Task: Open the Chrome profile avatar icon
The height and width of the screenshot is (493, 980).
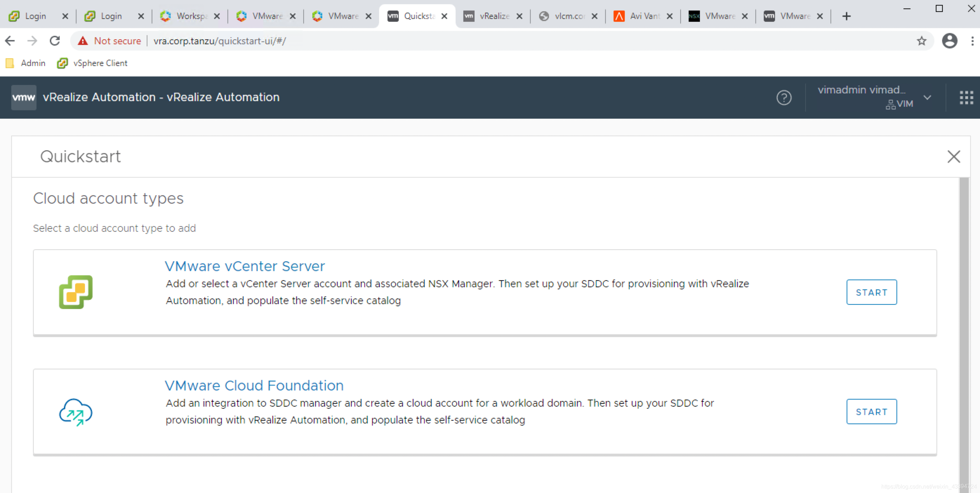Action: pyautogui.click(x=949, y=41)
